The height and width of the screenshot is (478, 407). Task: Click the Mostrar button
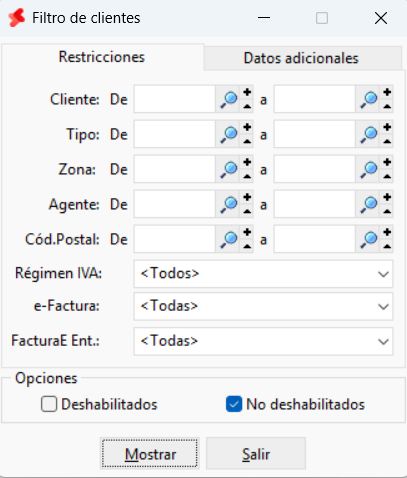tap(150, 453)
